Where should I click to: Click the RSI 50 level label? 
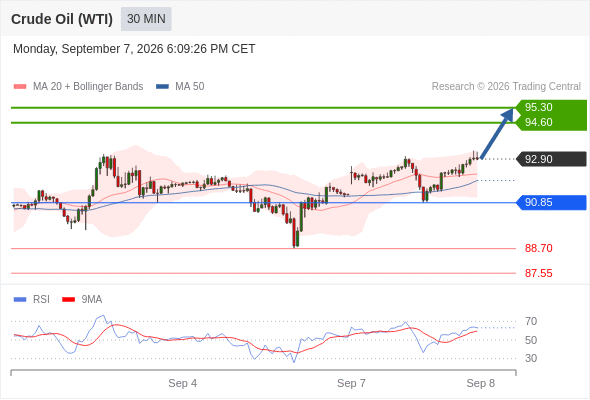[x=531, y=340]
